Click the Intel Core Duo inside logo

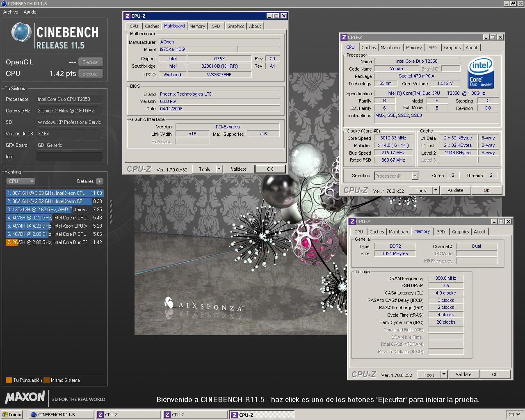click(x=481, y=73)
